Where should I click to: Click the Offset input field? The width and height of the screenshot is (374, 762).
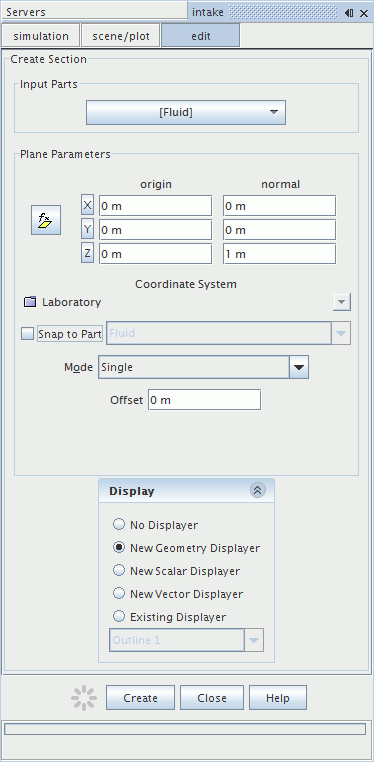pyautogui.click(x=204, y=400)
